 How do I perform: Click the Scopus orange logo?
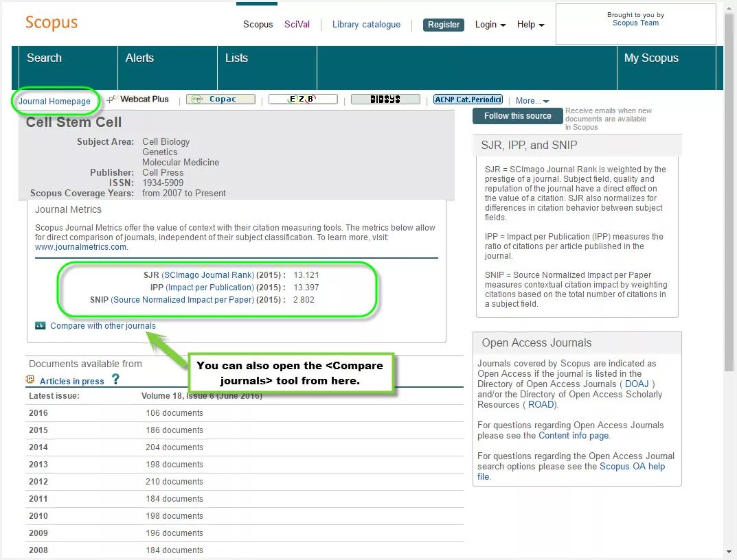click(x=52, y=23)
